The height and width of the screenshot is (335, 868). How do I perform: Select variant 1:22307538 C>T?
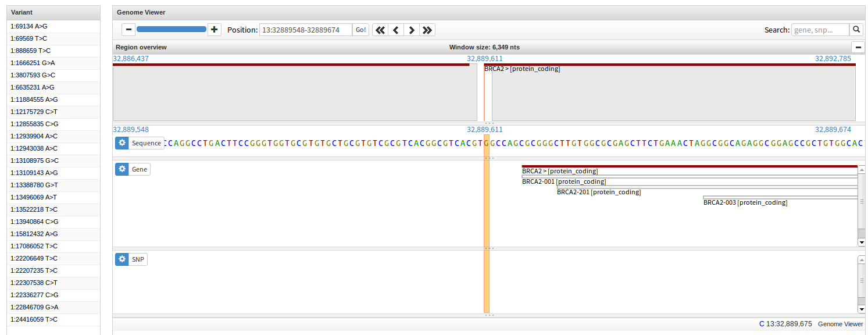53,283
